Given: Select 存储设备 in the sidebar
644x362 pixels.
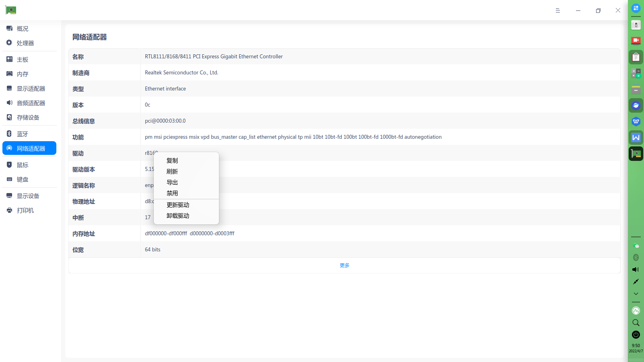Looking at the screenshot, I should (29, 117).
